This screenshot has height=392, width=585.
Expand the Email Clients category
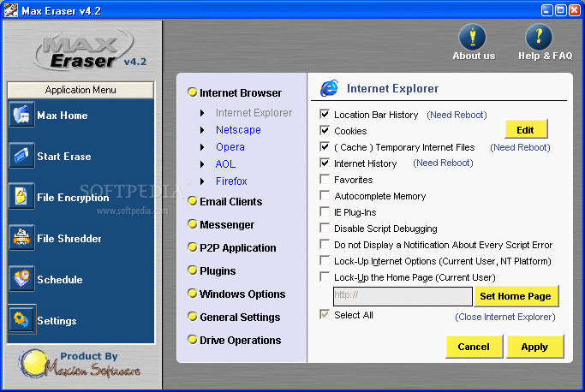coord(231,201)
